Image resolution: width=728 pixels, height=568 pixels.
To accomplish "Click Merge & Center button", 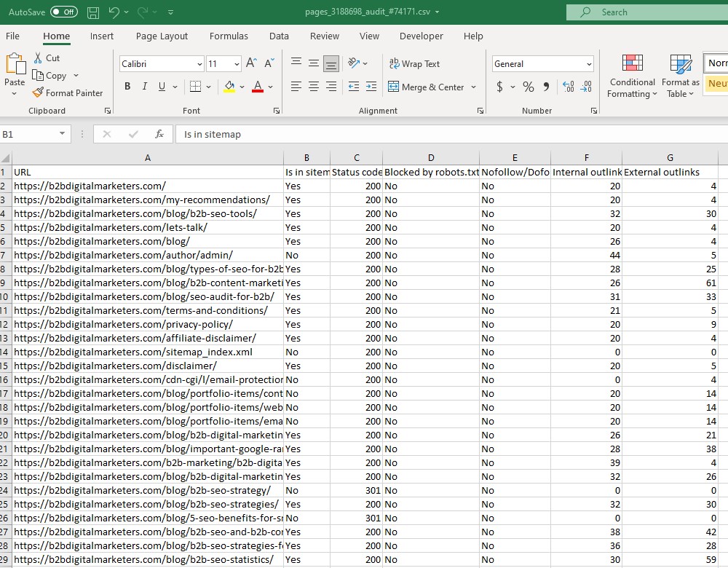I will [426, 87].
